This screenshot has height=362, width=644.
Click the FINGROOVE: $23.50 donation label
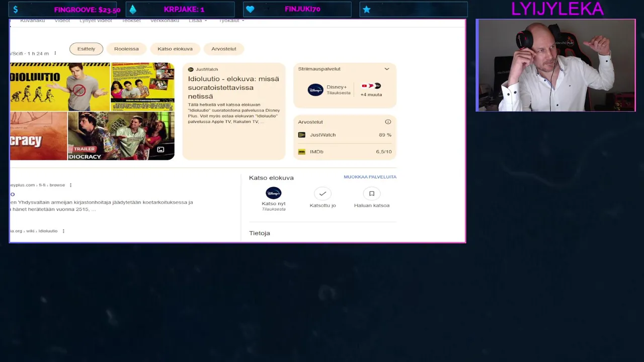(87, 10)
